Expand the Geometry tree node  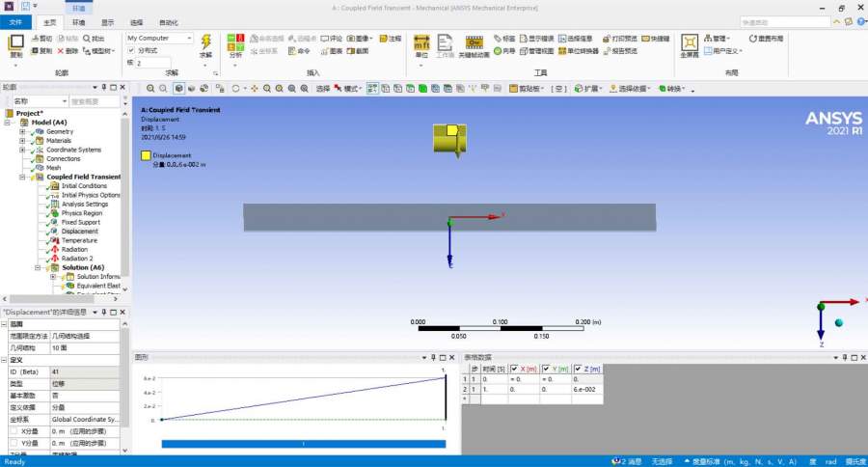point(22,132)
